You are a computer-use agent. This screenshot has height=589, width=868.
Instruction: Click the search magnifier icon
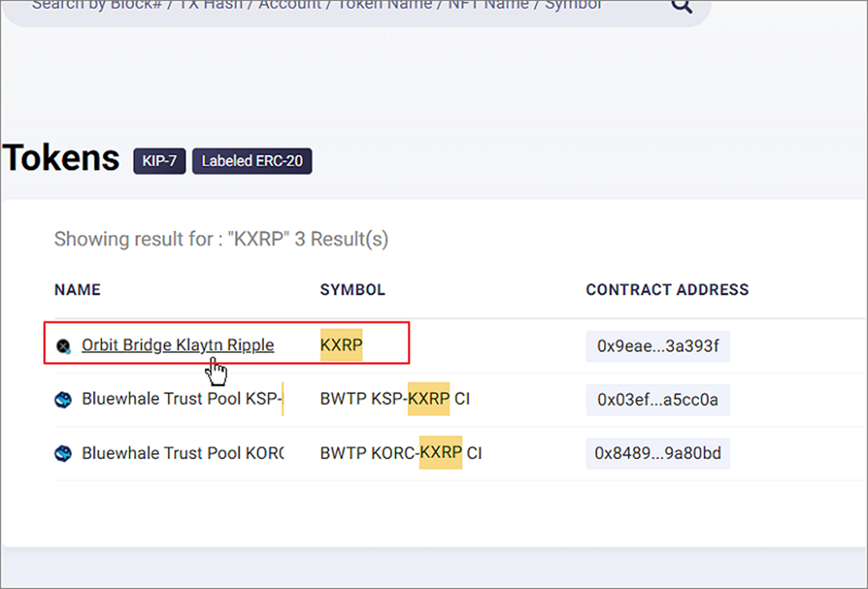[x=681, y=5]
